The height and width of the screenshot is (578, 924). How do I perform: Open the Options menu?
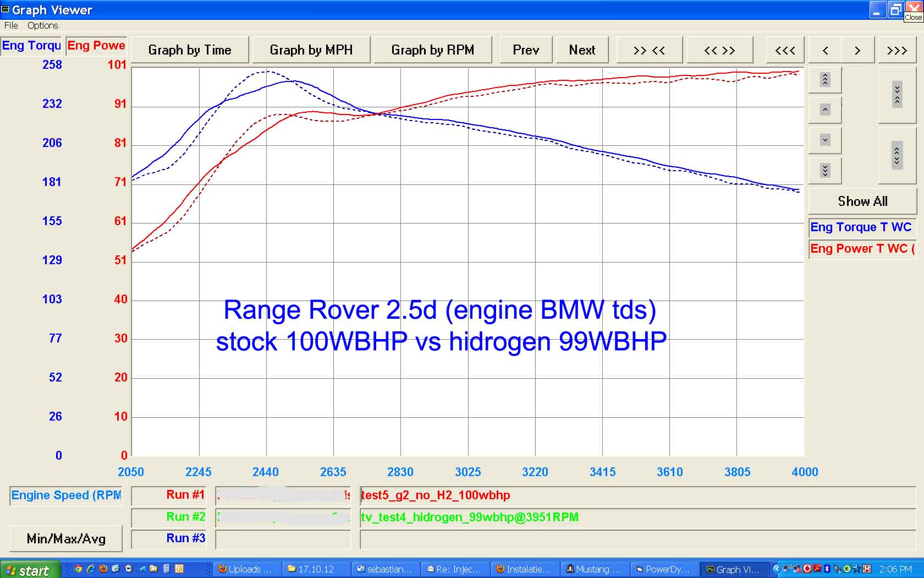click(x=42, y=25)
